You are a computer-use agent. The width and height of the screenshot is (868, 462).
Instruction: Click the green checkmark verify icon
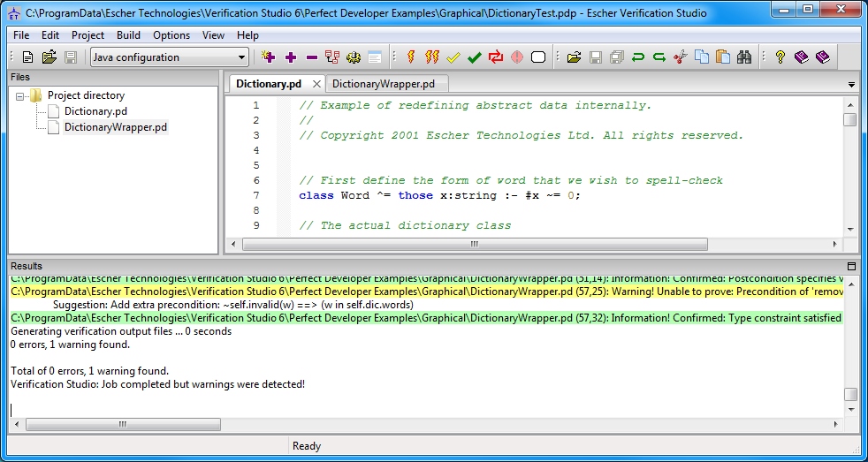[475, 57]
